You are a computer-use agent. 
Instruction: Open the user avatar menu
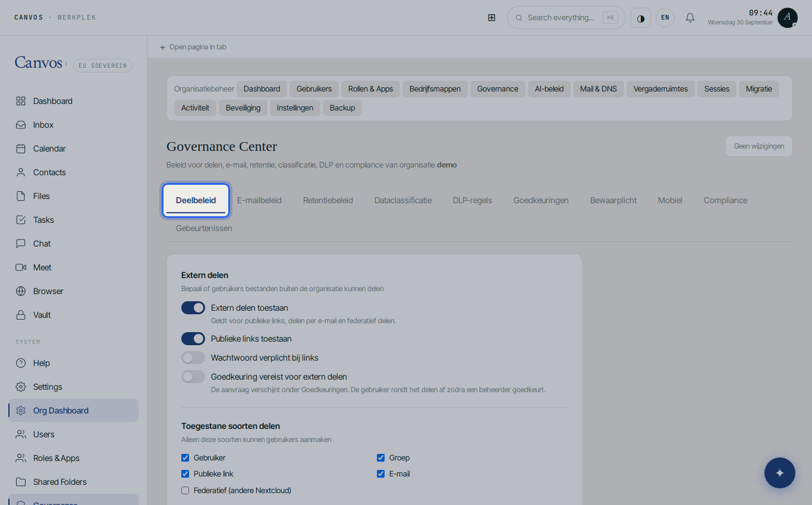point(788,18)
